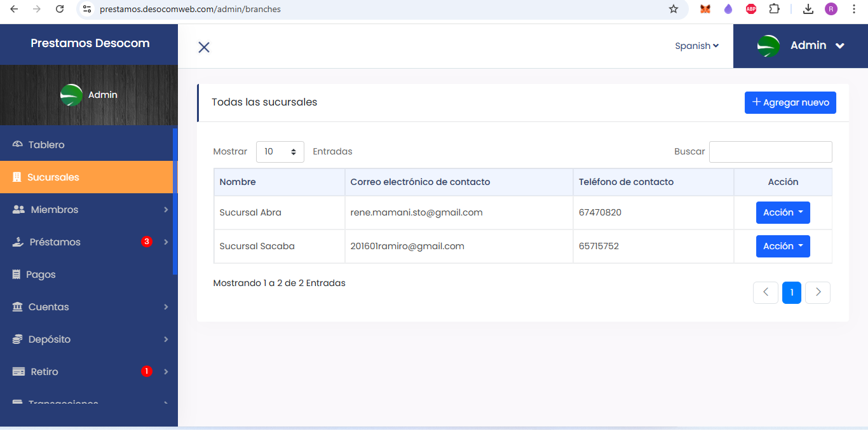Open Acción dropdown for Sucursal Abra
The image size is (868, 431).
click(783, 213)
